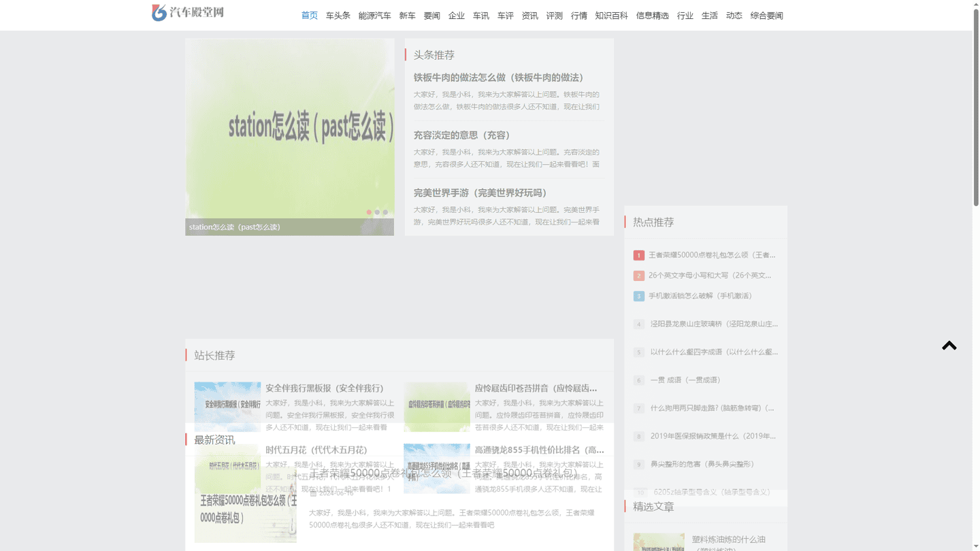Image resolution: width=980 pixels, height=551 pixels.
Task: Select 生活 in the navigation bar
Action: click(x=710, y=16)
